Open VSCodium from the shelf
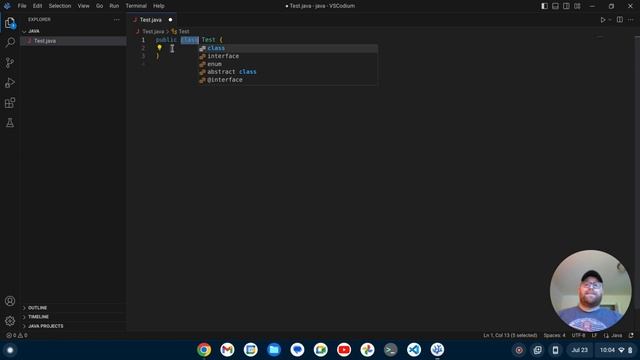640x360 pixels. tap(437, 350)
